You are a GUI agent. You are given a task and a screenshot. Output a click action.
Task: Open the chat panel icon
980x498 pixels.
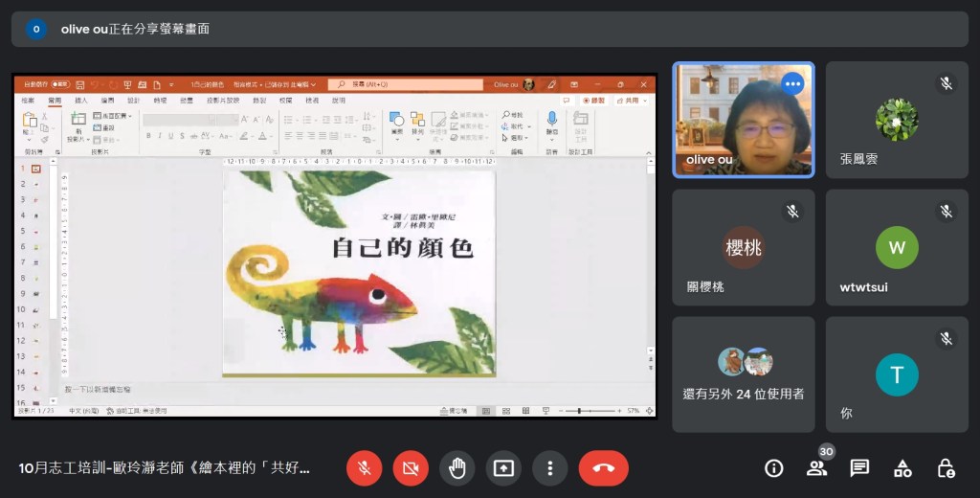[x=859, y=468]
